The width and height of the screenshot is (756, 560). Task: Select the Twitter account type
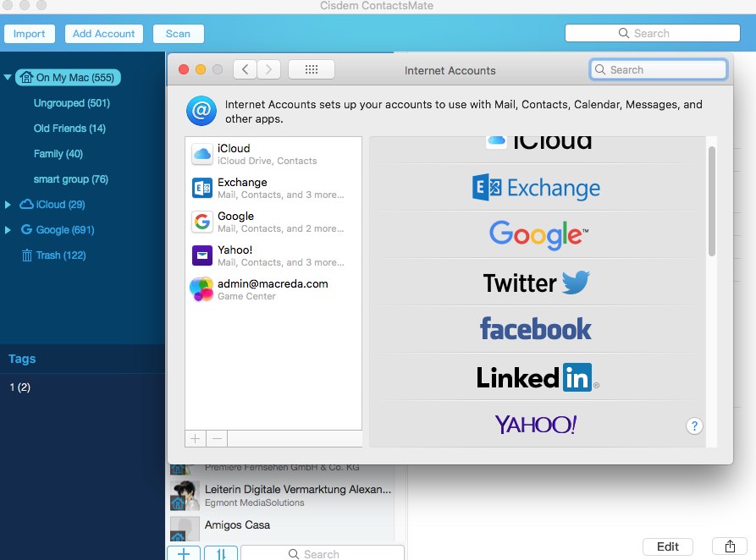click(x=536, y=283)
